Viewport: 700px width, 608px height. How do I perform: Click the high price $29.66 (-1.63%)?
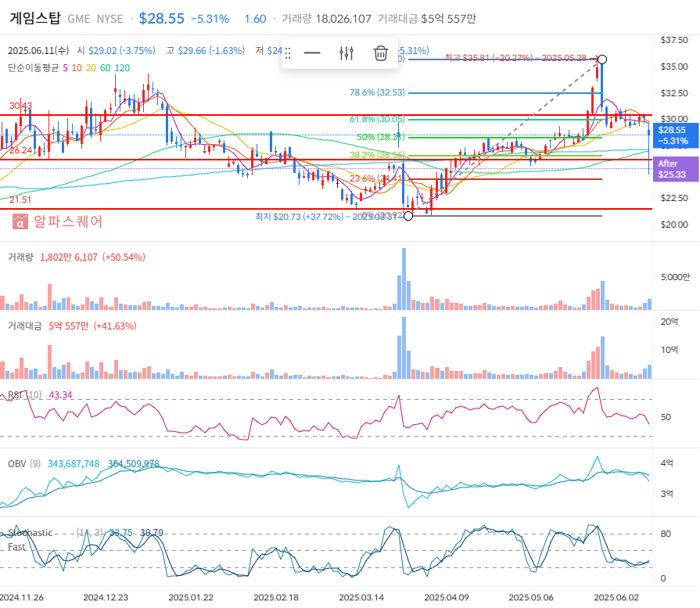[211, 51]
